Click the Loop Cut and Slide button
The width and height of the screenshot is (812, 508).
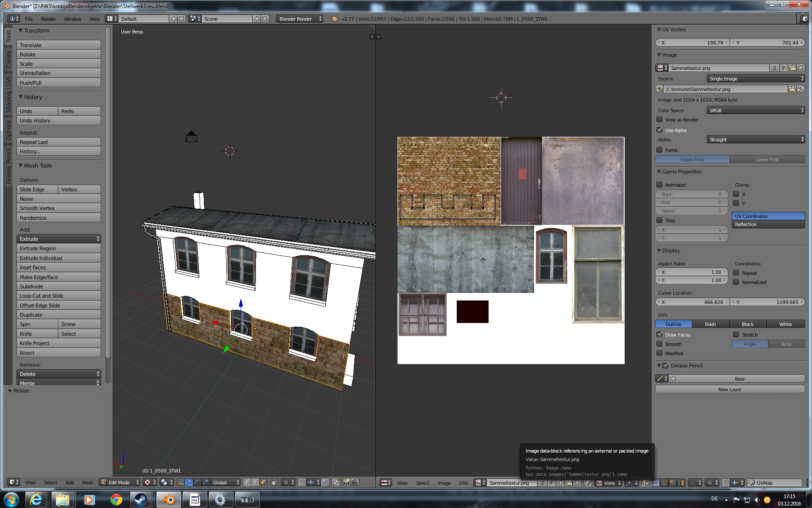coord(59,295)
